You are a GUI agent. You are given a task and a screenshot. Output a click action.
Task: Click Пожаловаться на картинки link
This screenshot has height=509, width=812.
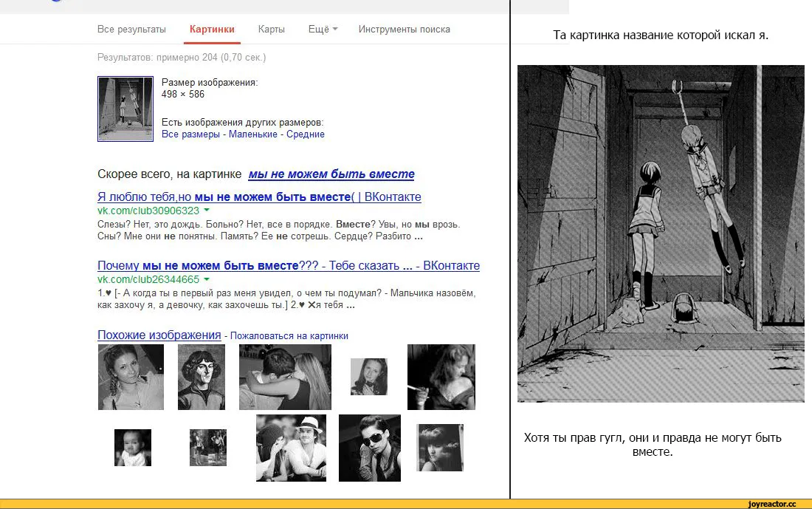289,336
